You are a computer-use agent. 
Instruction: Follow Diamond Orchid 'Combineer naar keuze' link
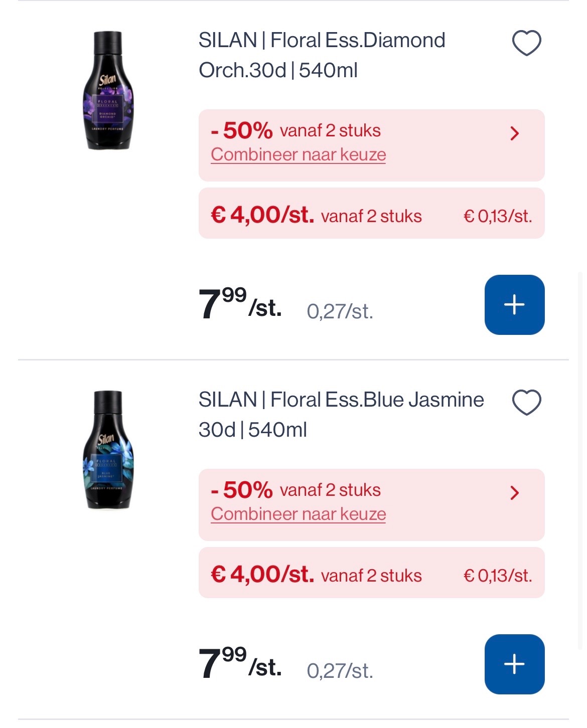298,155
